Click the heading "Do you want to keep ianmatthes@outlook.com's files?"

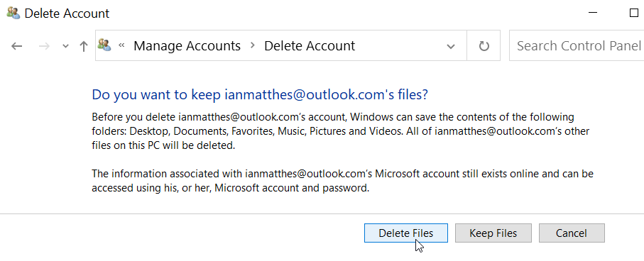coord(260,94)
